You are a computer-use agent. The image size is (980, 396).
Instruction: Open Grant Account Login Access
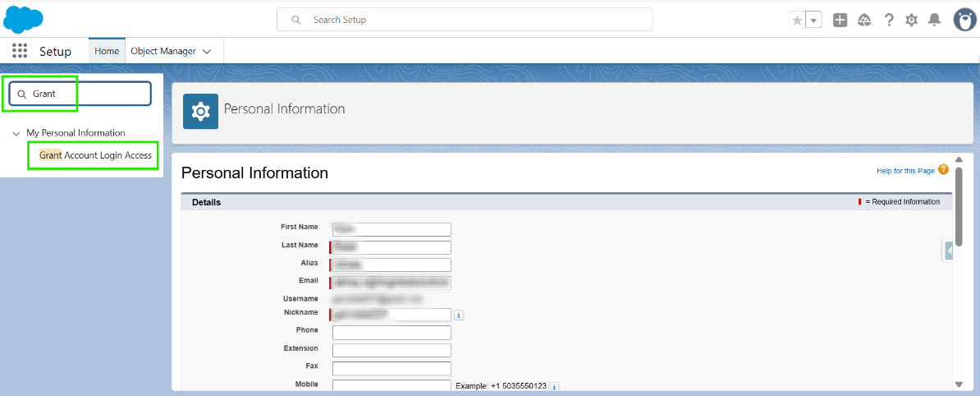click(96, 155)
